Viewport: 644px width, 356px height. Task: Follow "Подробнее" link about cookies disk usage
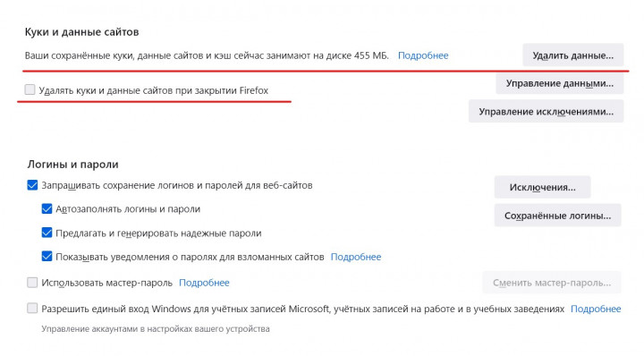point(423,55)
